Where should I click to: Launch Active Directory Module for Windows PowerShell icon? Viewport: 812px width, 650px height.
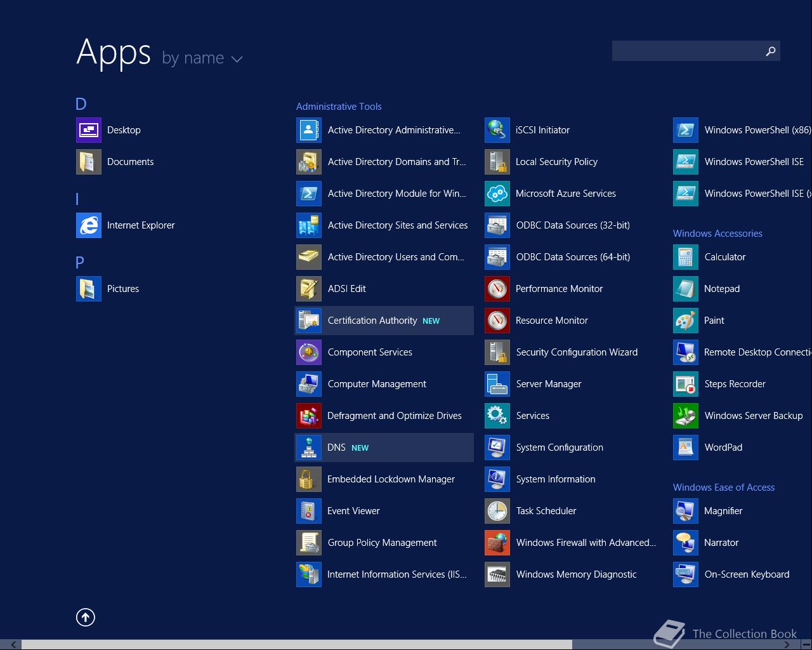point(309,194)
